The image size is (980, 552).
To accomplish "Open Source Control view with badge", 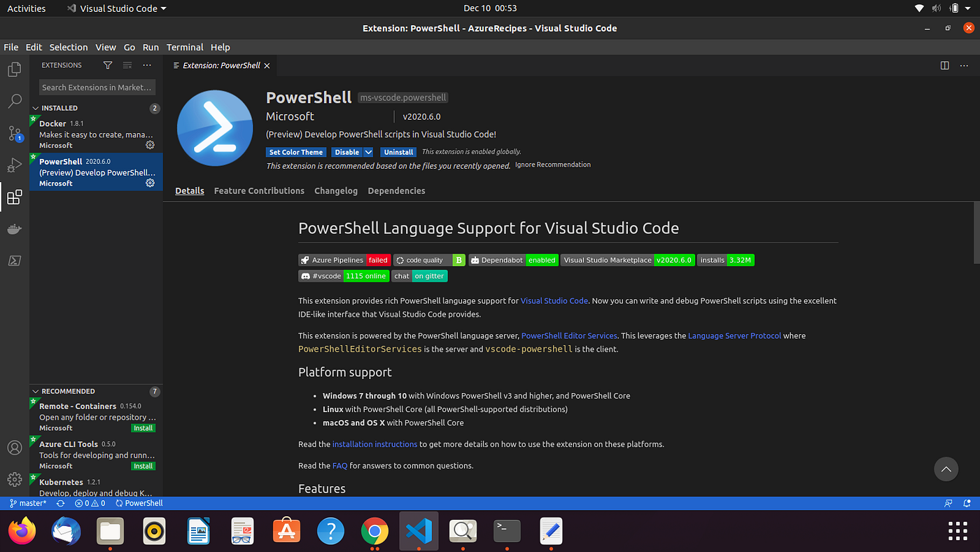I will coord(14,133).
